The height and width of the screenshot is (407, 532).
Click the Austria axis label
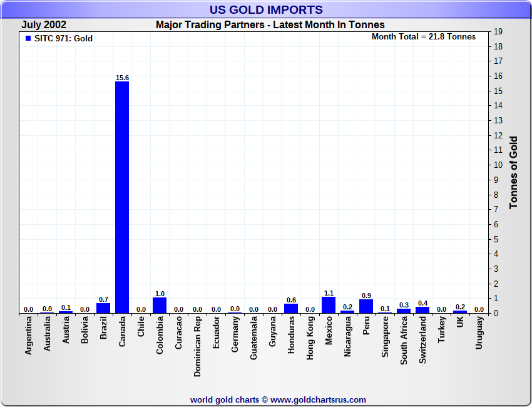point(66,329)
